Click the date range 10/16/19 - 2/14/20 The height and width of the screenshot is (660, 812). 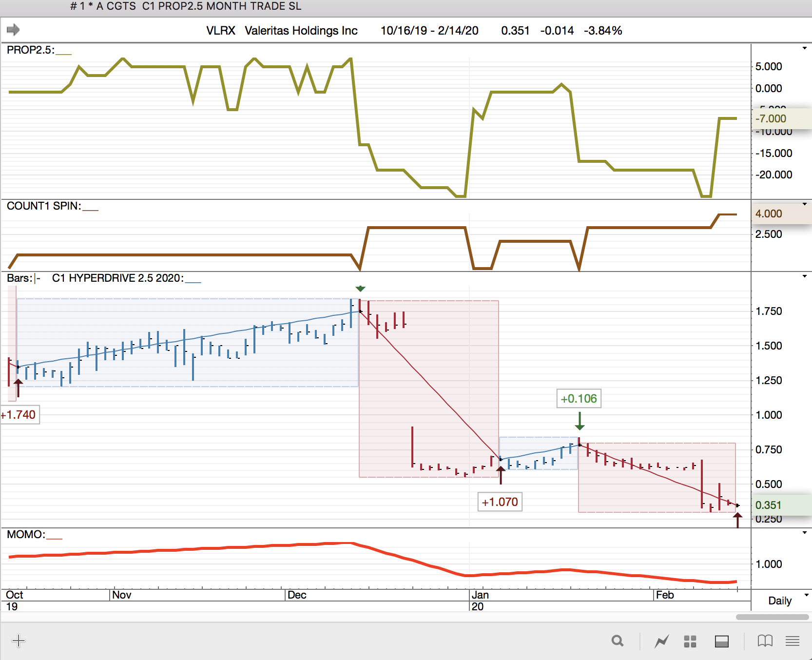click(429, 30)
